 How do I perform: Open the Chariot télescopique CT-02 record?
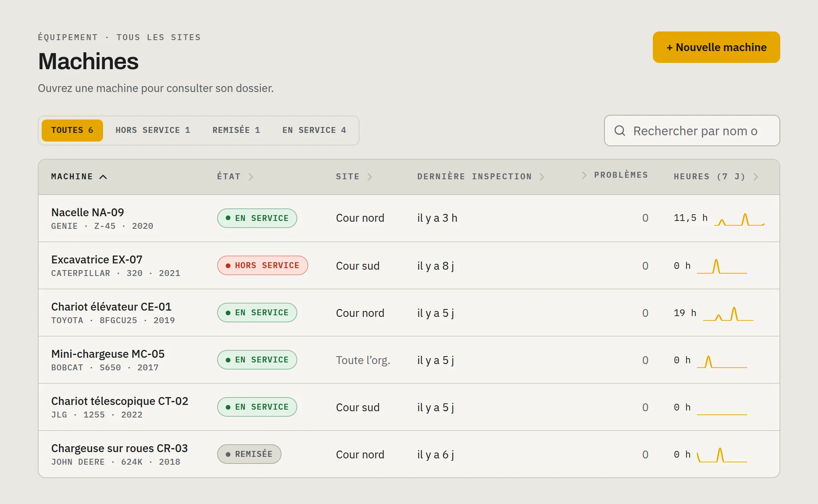(x=409, y=407)
